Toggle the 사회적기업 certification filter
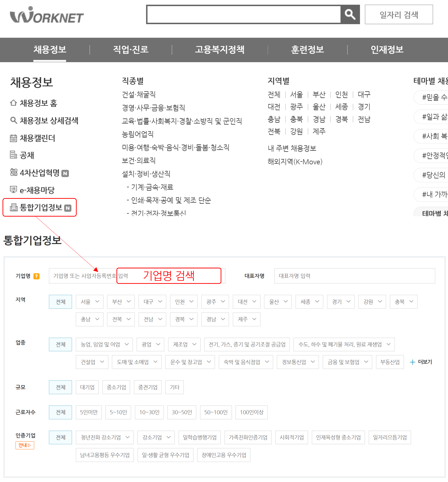The image size is (448, 482). [291, 437]
